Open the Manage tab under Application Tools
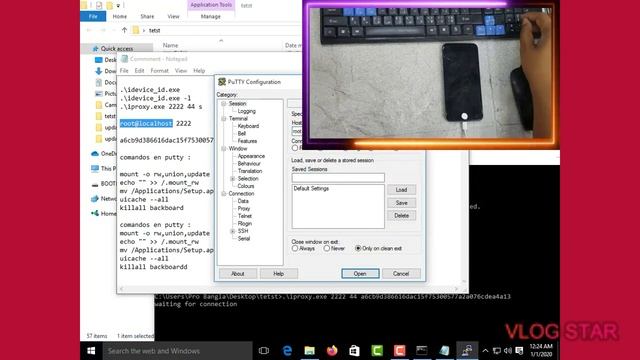The height and width of the screenshot is (360, 640). pos(211,16)
